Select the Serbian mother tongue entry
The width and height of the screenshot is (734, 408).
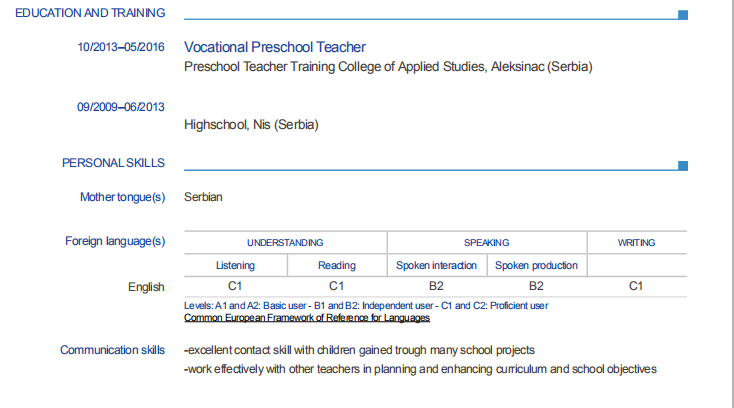(x=203, y=197)
